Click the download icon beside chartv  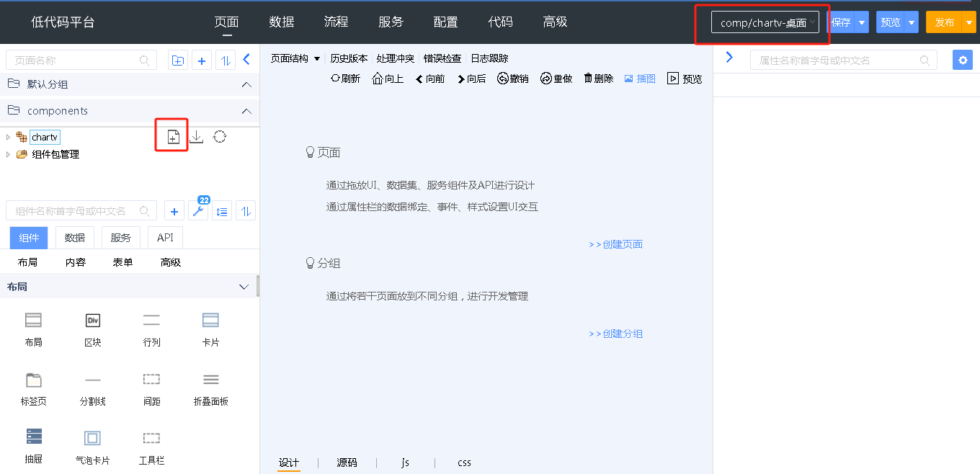196,137
